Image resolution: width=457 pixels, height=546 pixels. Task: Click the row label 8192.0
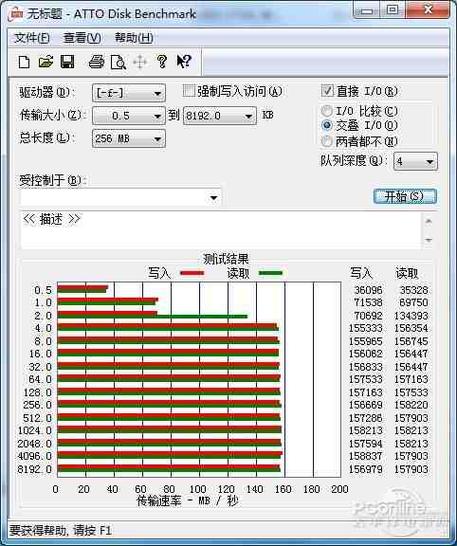click(35, 469)
